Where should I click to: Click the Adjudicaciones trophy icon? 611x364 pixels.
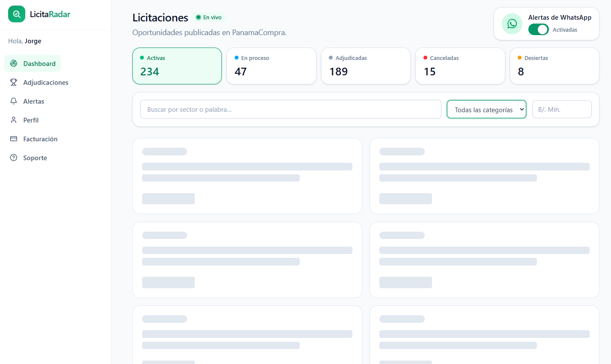[x=14, y=82]
